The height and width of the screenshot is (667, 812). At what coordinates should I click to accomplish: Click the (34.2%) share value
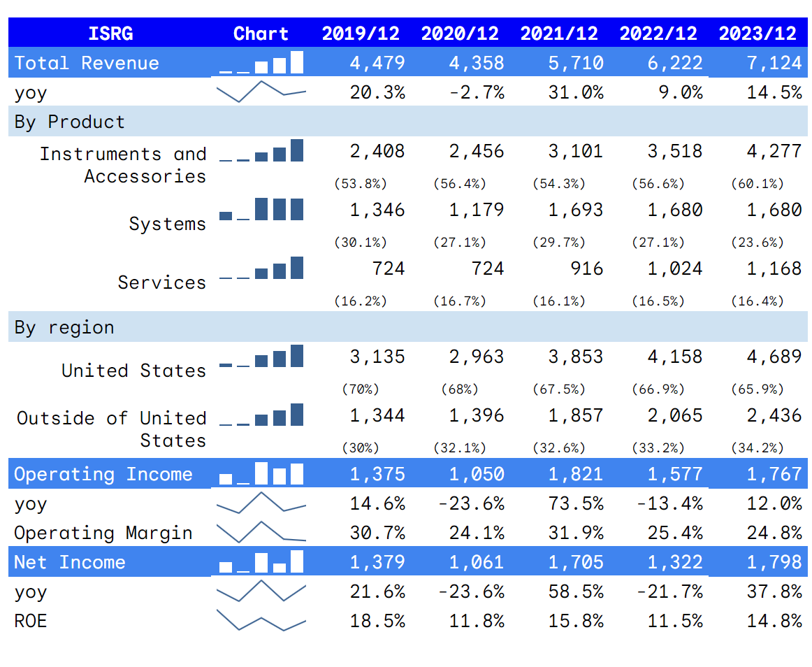tap(757, 447)
